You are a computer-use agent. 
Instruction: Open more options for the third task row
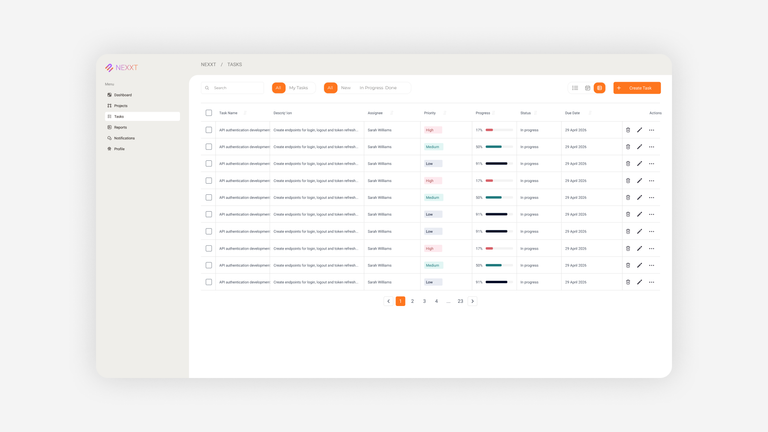click(x=651, y=164)
